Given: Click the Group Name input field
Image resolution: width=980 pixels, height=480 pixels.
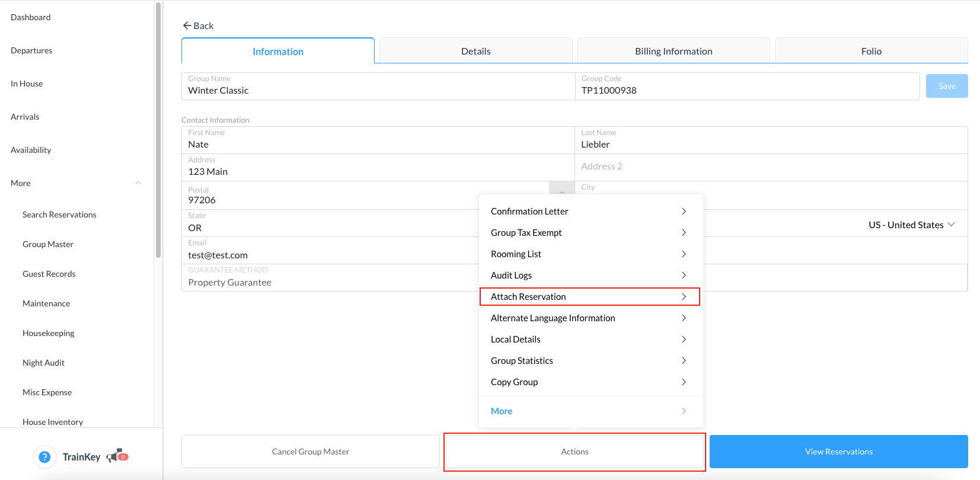Looking at the screenshot, I should tap(378, 91).
